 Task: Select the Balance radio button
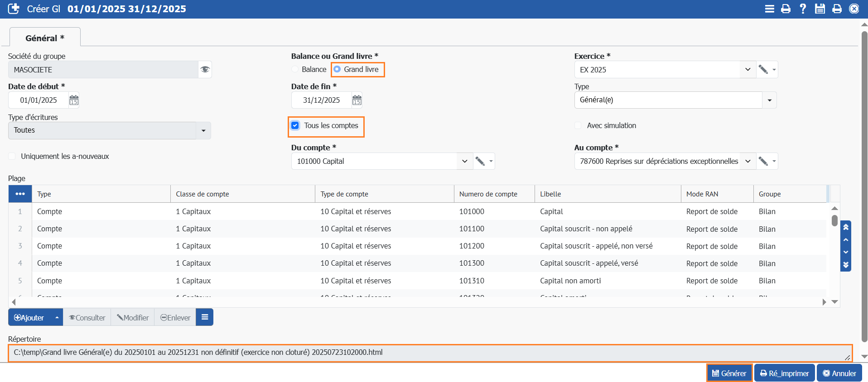pos(295,69)
